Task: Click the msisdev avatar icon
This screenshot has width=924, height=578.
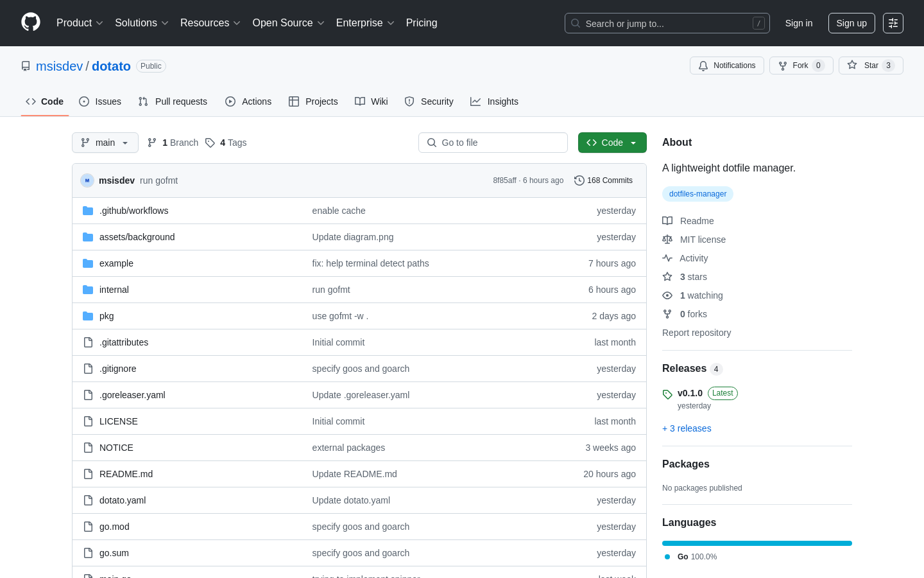Action: click(87, 180)
